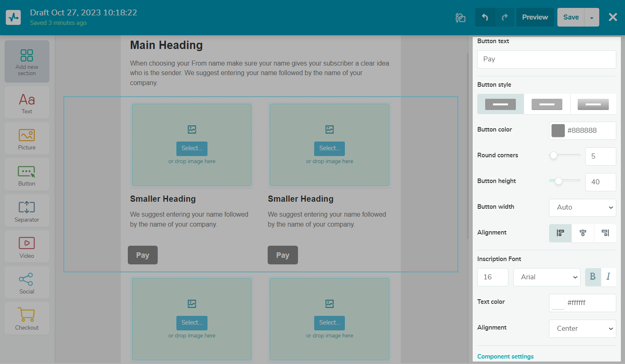625x364 pixels.
Task: Click the Preview button
Action: pos(535,17)
